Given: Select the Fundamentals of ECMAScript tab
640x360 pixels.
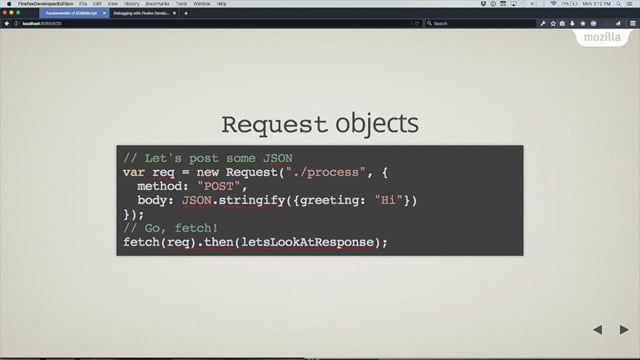Looking at the screenshot, I should (x=71, y=13).
